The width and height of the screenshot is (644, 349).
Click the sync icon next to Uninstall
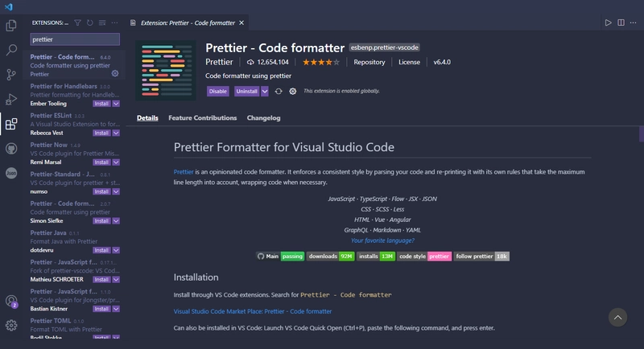[x=279, y=92]
